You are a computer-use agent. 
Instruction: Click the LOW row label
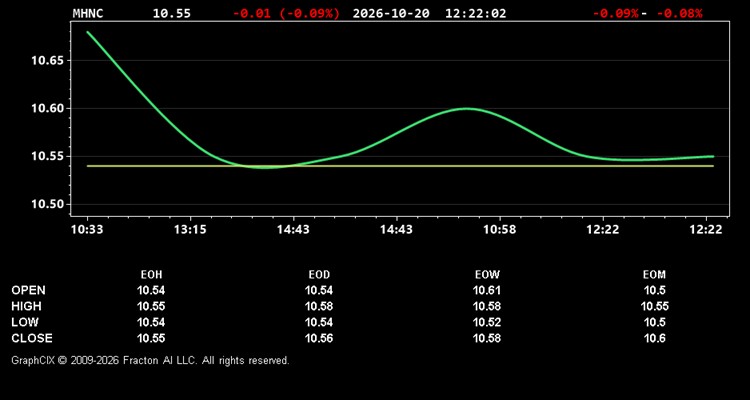coord(25,322)
